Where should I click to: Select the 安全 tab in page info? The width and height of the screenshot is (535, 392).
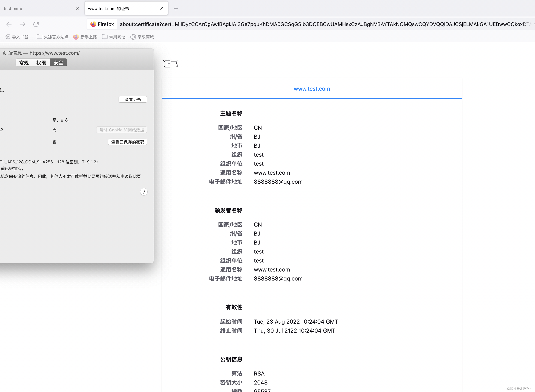[58, 63]
